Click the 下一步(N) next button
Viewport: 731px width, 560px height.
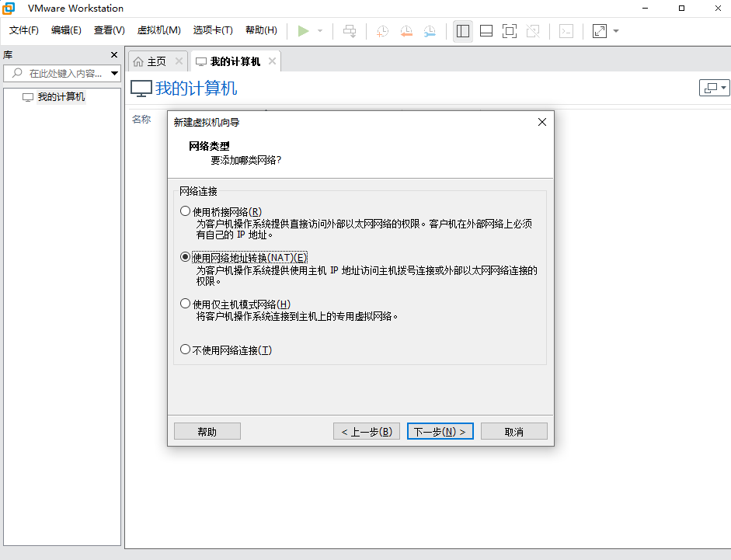click(440, 431)
